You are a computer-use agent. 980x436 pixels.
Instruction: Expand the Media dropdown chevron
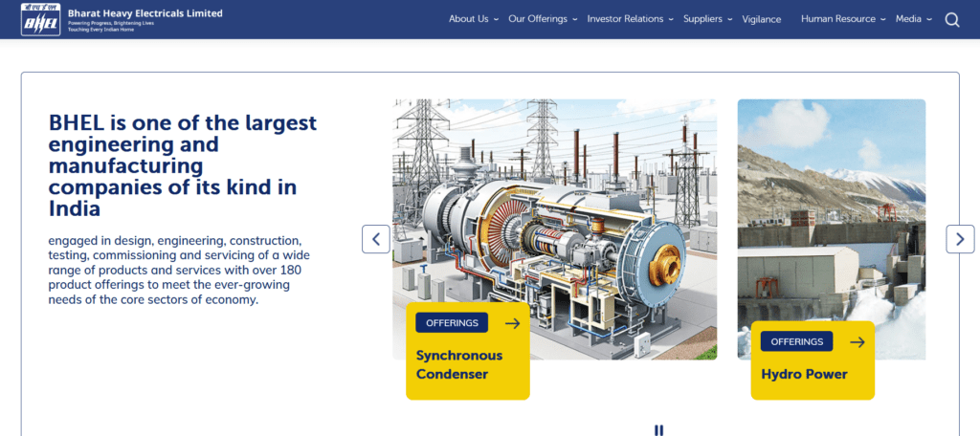(x=928, y=19)
